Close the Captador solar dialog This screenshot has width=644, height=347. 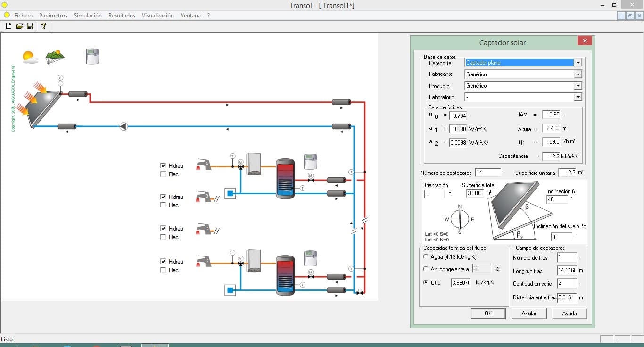[585, 41]
